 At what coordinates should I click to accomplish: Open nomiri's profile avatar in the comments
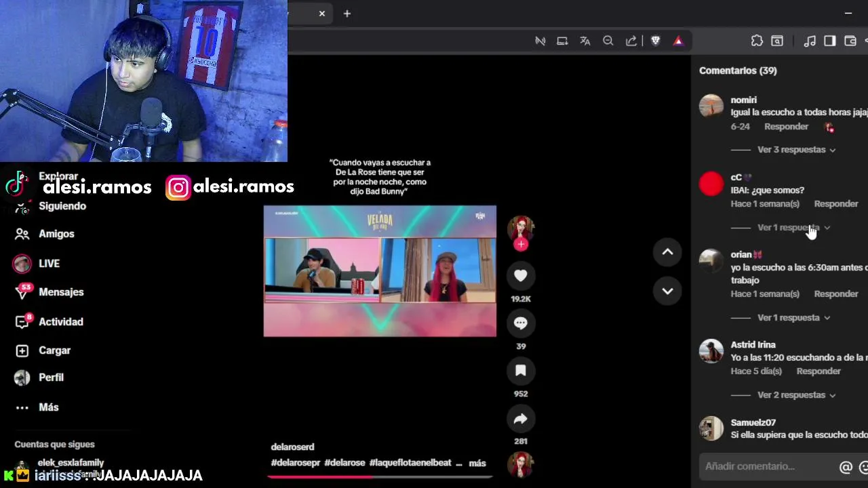point(711,106)
